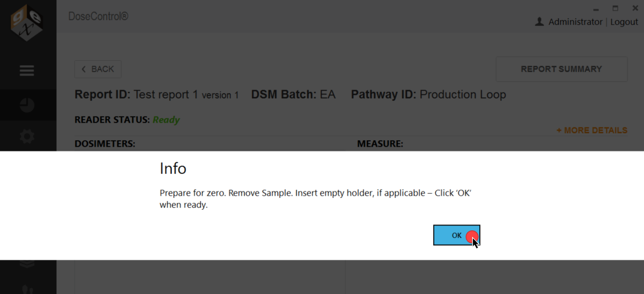This screenshot has height=294, width=644.
Task: Open the REPORT SUMMARY view
Action: [x=562, y=69]
